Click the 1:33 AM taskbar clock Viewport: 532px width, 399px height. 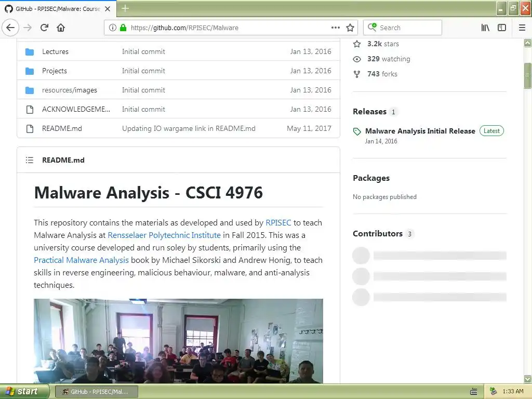513,392
